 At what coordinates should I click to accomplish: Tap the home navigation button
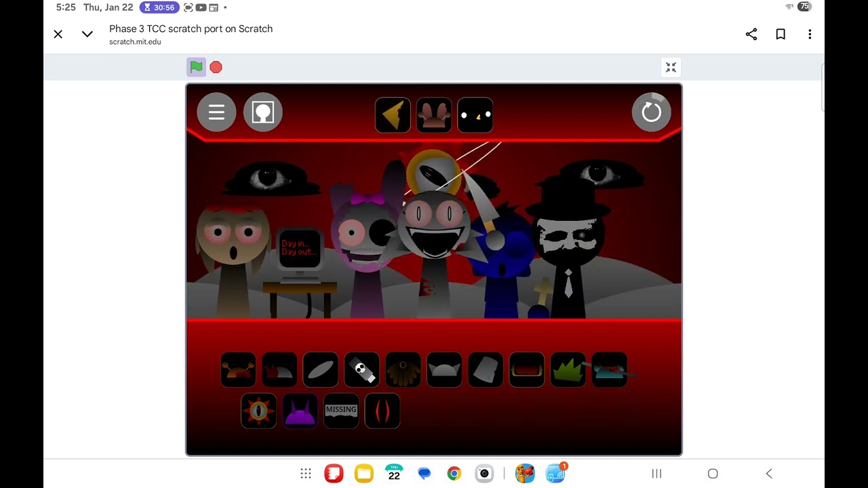click(713, 474)
